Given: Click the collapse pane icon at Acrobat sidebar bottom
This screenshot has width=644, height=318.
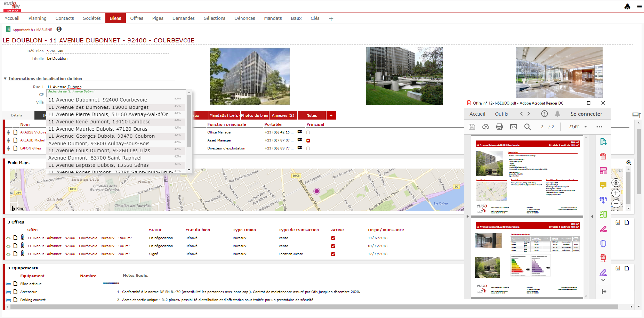Looking at the screenshot, I should click(604, 291).
